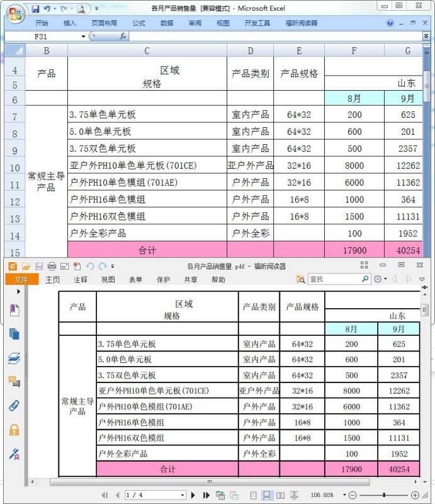This screenshot has width=435, height=504.
Task: Open Excel quick access customize dropdown
Action: [x=97, y=9]
